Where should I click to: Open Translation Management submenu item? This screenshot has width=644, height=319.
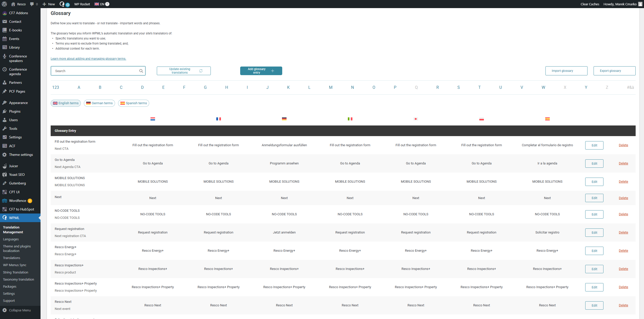point(13,230)
